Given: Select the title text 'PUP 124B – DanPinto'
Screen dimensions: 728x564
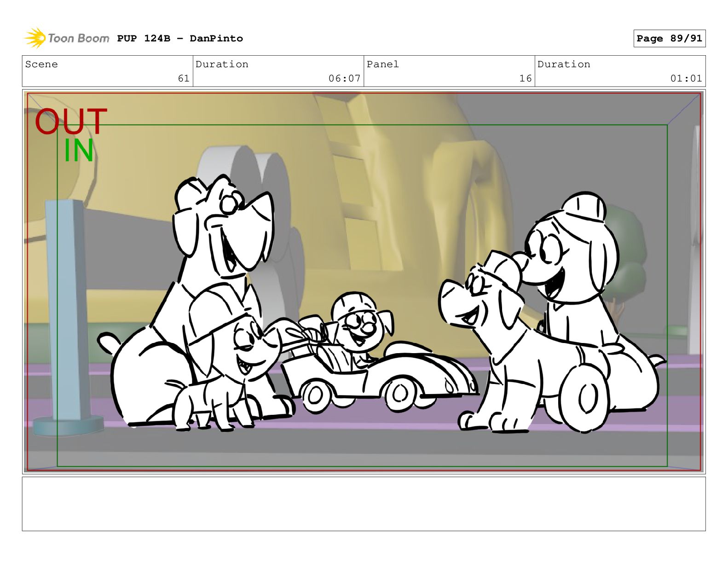Looking at the screenshot, I should pos(180,38).
